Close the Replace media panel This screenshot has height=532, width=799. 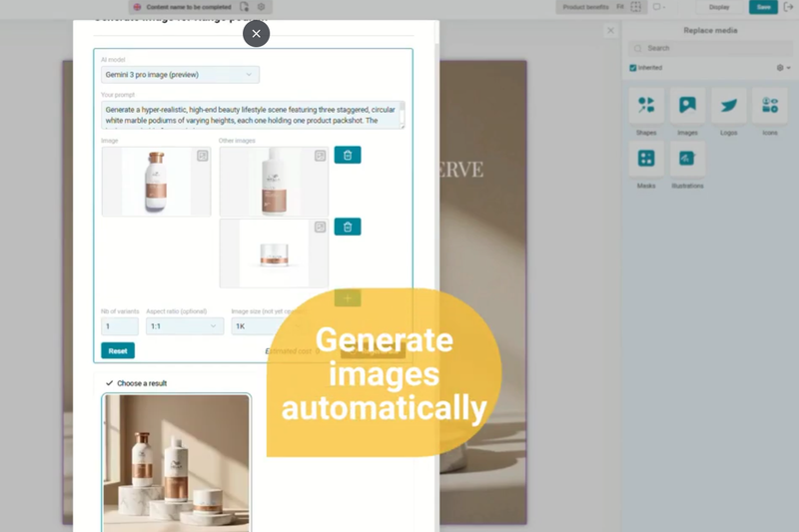(610, 31)
